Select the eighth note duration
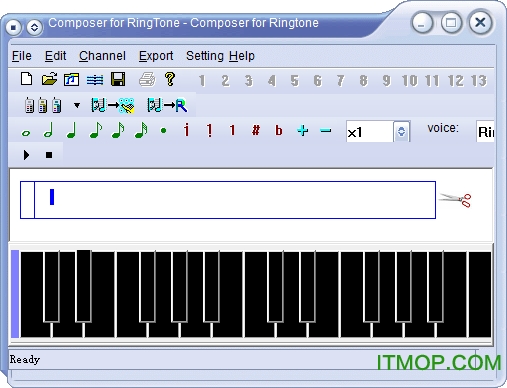The width and height of the screenshot is (507, 388). [96, 130]
